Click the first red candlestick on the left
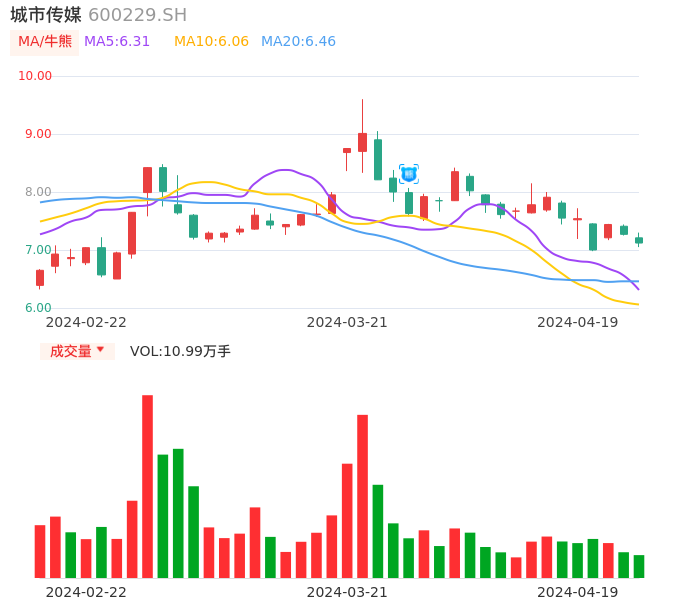Image resolution: width=686 pixels, height=606 pixels. 40,278
